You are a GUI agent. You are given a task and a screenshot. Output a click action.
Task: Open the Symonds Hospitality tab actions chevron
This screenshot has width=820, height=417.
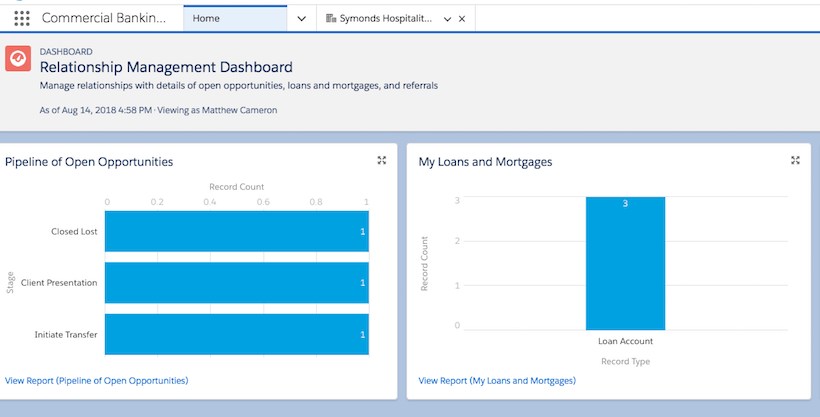point(447,19)
